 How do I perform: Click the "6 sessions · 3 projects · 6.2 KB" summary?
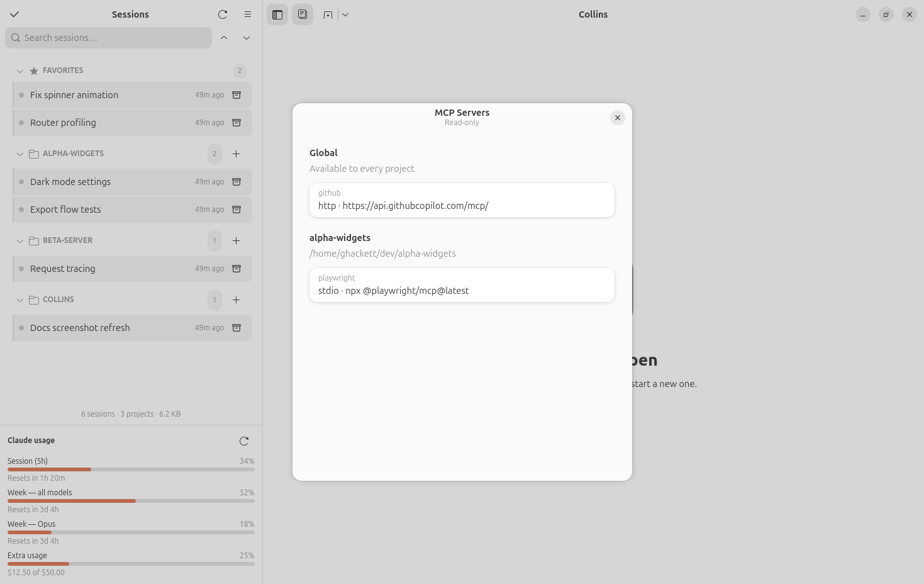(x=131, y=414)
